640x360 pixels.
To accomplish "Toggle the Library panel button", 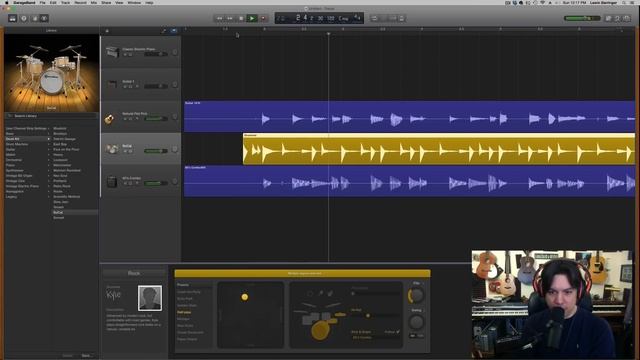I will pyautogui.click(x=13, y=18).
